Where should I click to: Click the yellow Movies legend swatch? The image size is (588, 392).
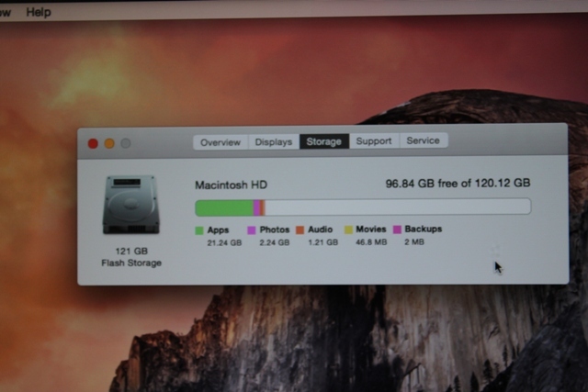tap(348, 230)
